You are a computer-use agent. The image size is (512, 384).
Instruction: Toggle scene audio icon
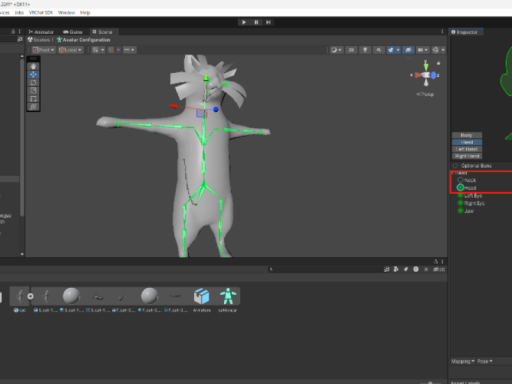379,50
